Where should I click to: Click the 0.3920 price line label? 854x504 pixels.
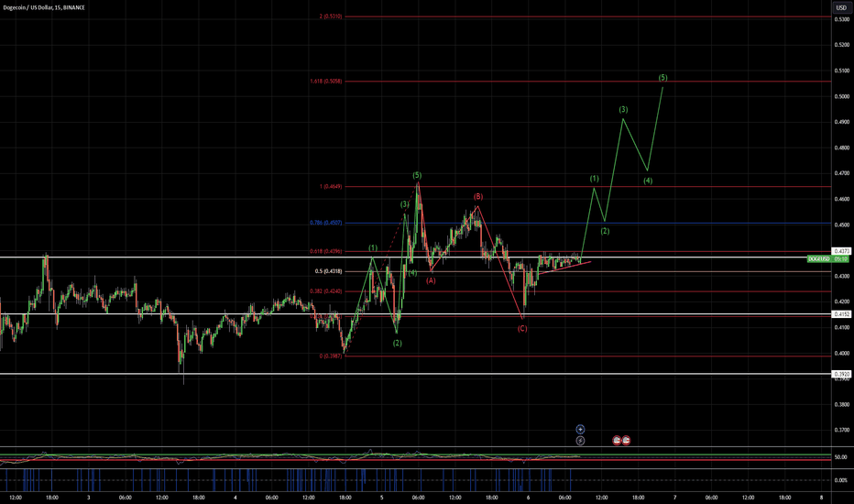pos(841,374)
